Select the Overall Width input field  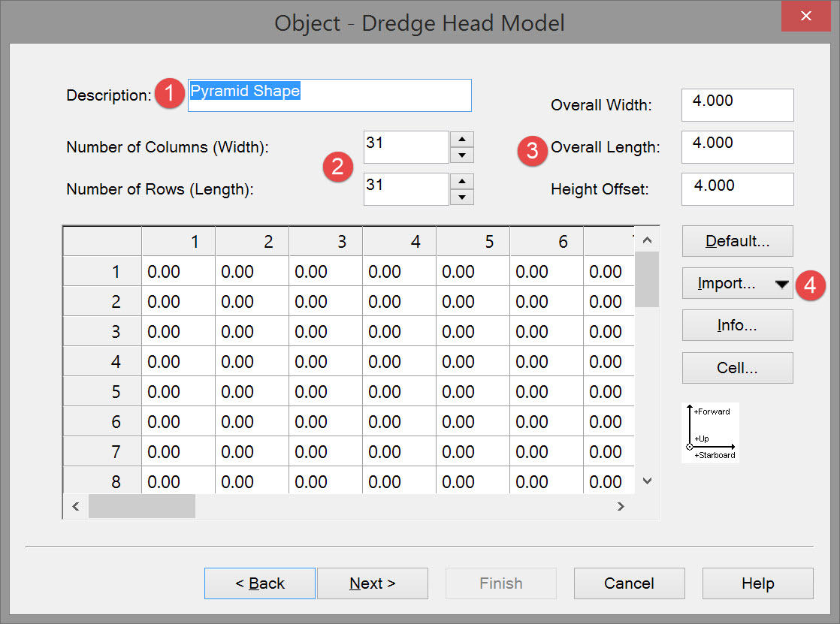tap(737, 104)
